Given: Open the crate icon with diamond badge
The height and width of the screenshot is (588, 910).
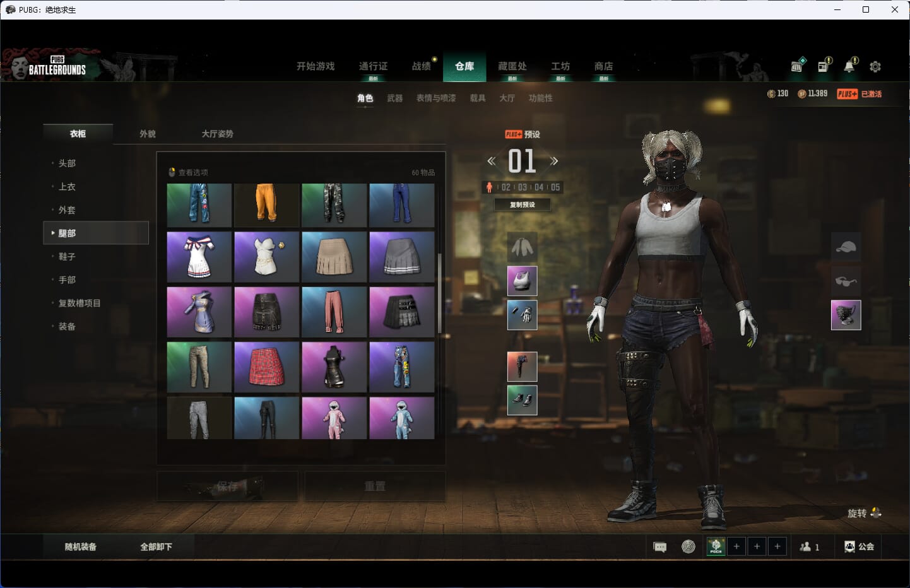Looking at the screenshot, I should click(x=798, y=66).
